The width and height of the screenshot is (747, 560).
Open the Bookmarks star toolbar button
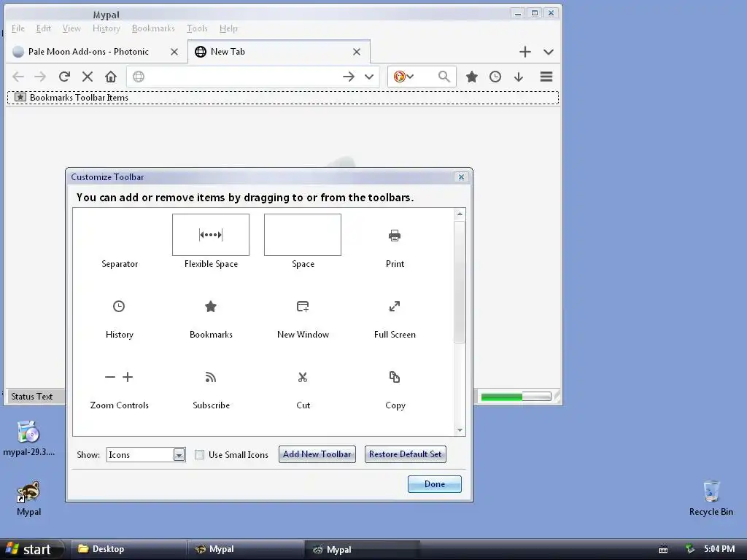[x=472, y=77]
